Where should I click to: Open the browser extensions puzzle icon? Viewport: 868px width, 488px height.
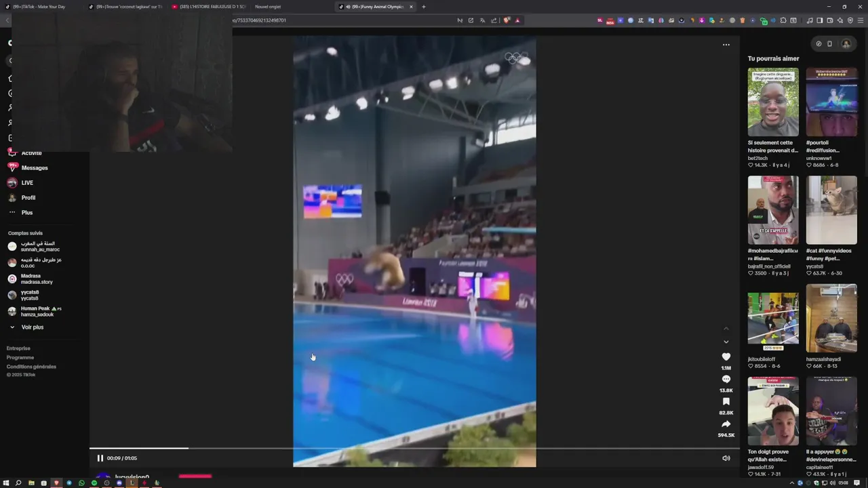[x=783, y=20]
